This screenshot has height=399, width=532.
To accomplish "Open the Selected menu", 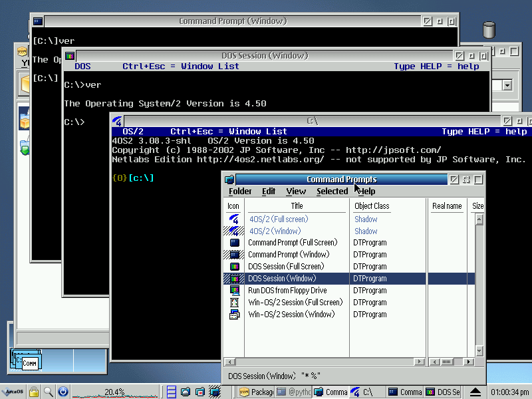I will [332, 192].
